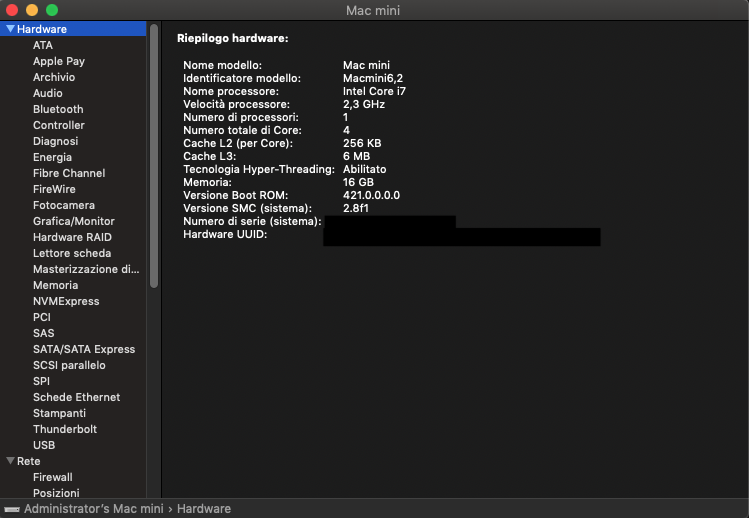The image size is (749, 518).
Task: Click Administrator's Mac mini in path bar
Action: pos(94,509)
